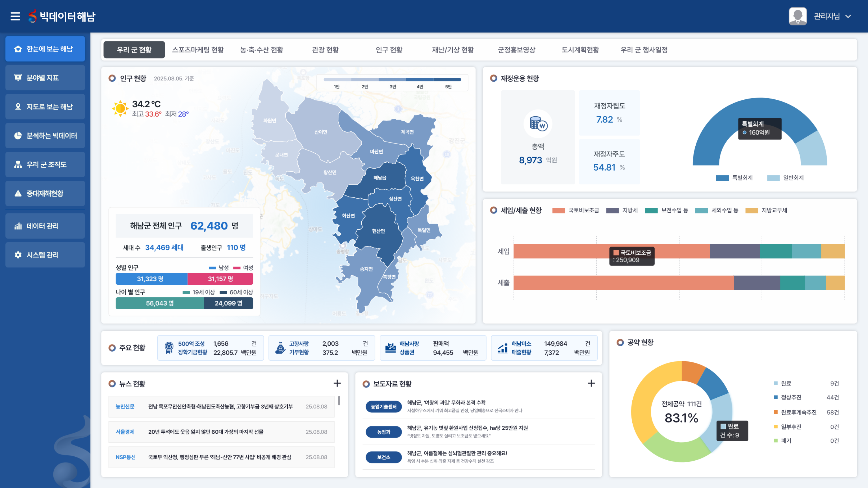Toggle 국토비보조금 legend item
Viewport: 868px width, 488px height.
(x=576, y=210)
